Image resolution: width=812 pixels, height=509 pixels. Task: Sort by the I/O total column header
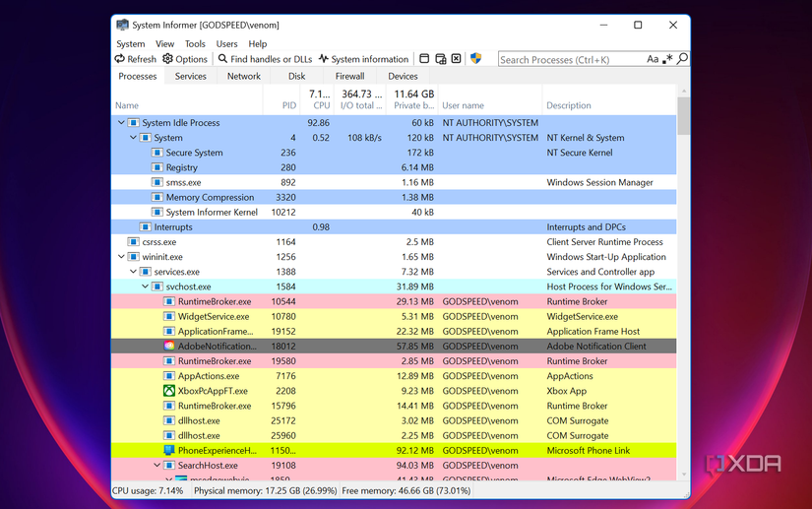point(360,99)
